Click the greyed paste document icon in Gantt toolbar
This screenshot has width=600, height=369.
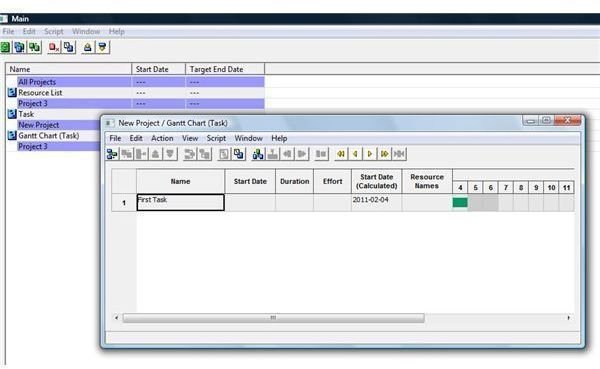(x=224, y=154)
